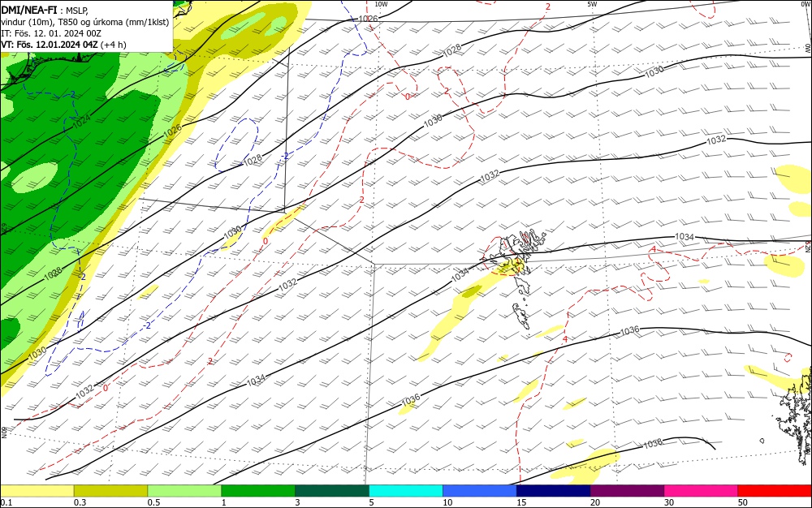
Task: Click the yellow 0.1–0.3 precipitation legend swatch
Action: [x=37, y=491]
